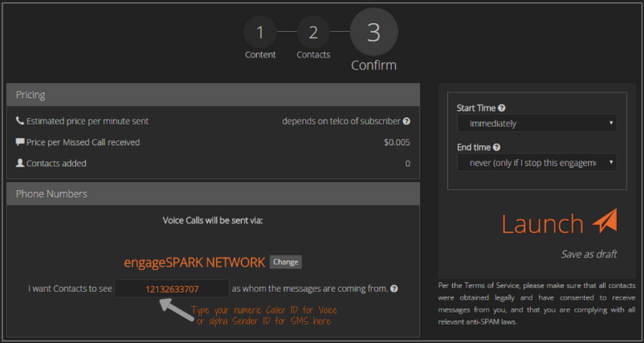Click the Phone Numbers section header
The width and height of the screenshot is (644, 343).
tap(213, 194)
